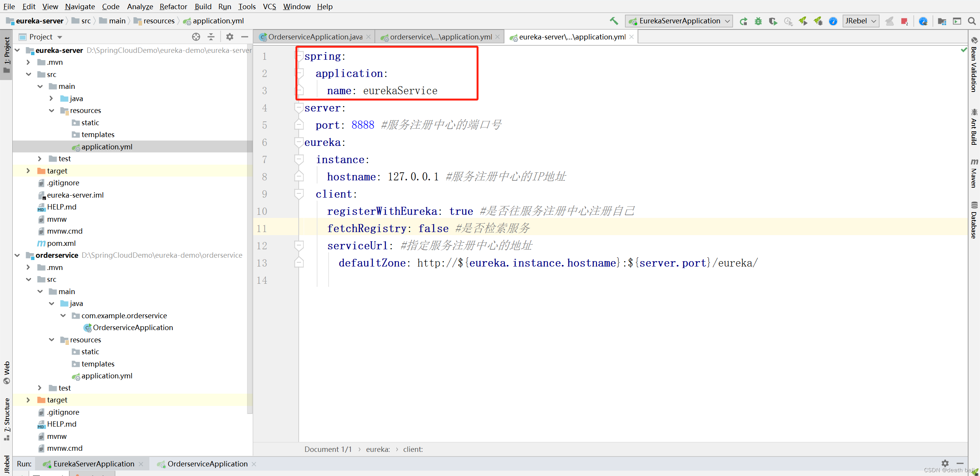Expand the .mvn folder under orderservice
The image size is (980, 476).
pos(28,267)
